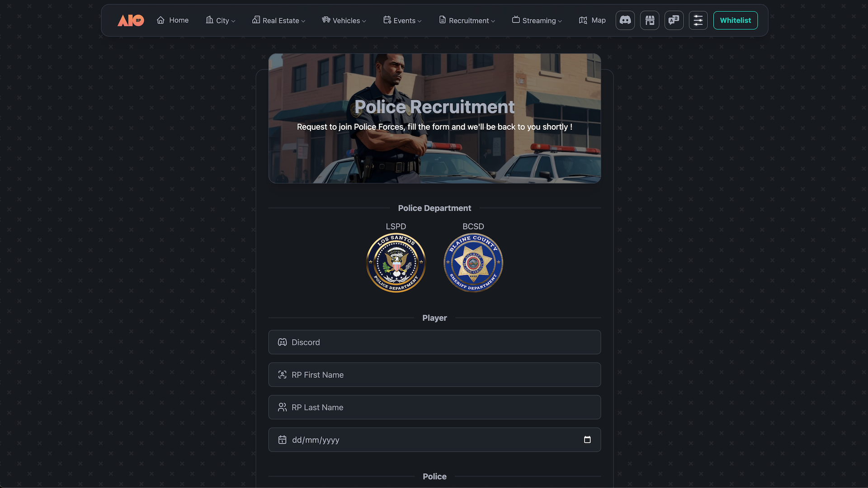Screen dimensions: 868x488
Task: Expand the Real Estate dropdown
Action: [279, 20]
